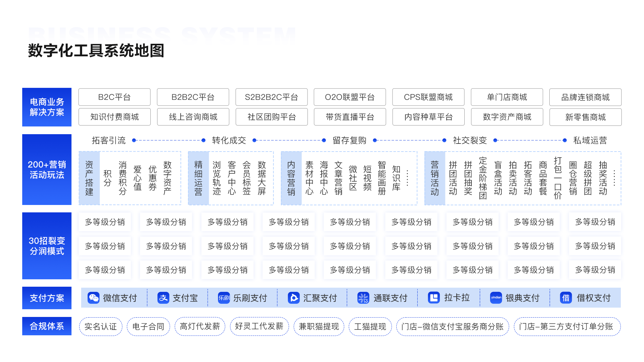The image size is (644, 362).
Task: Click the 电商业务解决方案 blue label
Action: [47, 107]
